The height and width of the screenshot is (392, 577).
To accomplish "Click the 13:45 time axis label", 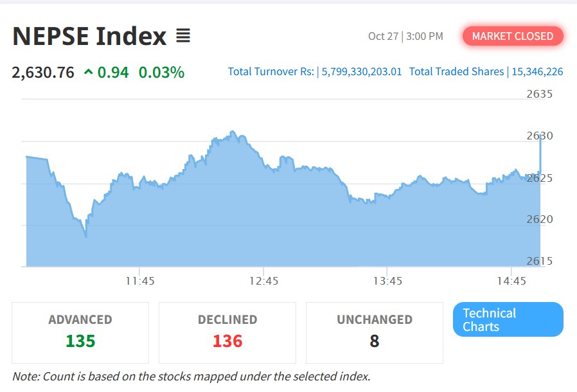I will tap(387, 281).
